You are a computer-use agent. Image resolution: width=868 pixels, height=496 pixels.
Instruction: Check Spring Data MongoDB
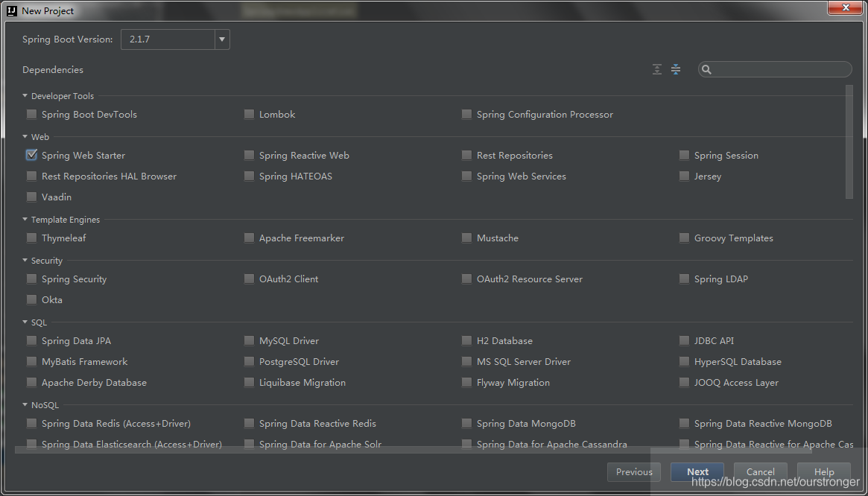coord(466,424)
